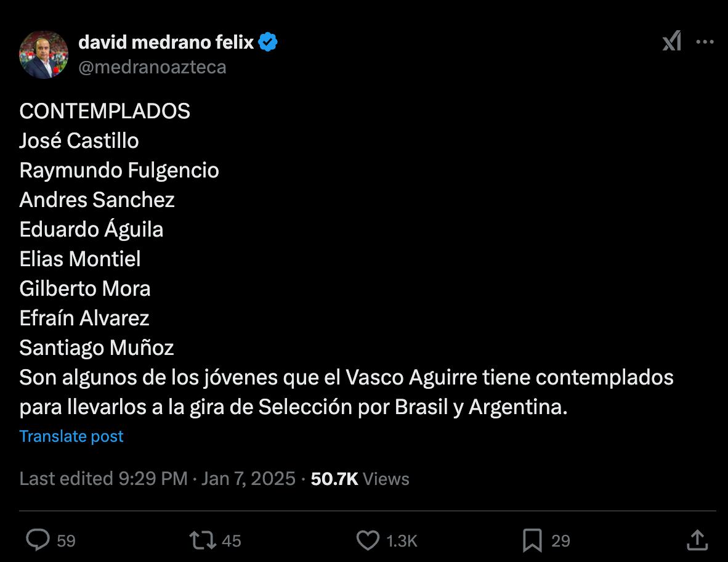
Task: Click the "CONTEMPLADOS" line in the post
Action: tap(105, 111)
